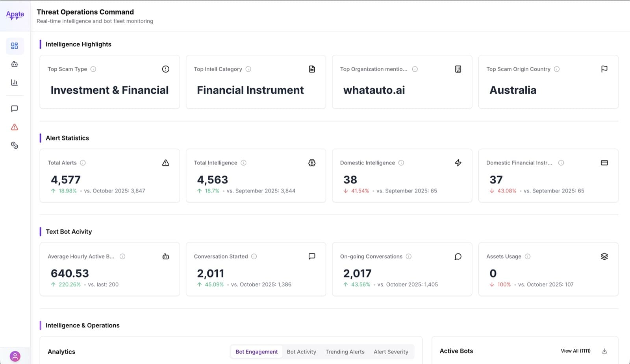Viewport: 630px width, 364px height.
Task: Open the dashboard grid icon in sidebar
Action: [15, 46]
